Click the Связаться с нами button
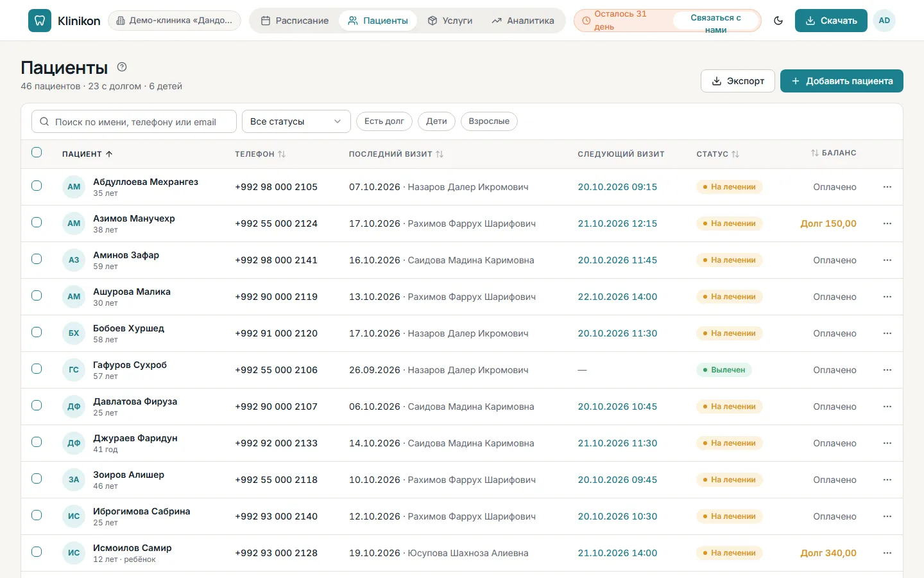 click(716, 21)
